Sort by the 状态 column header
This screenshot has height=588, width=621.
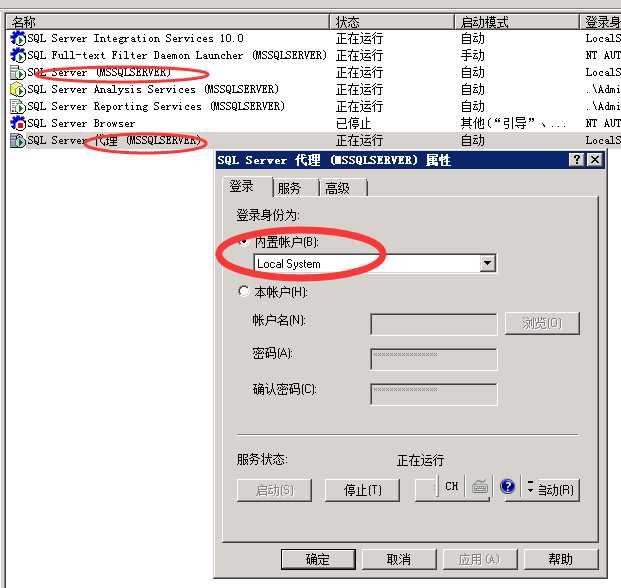click(392, 22)
